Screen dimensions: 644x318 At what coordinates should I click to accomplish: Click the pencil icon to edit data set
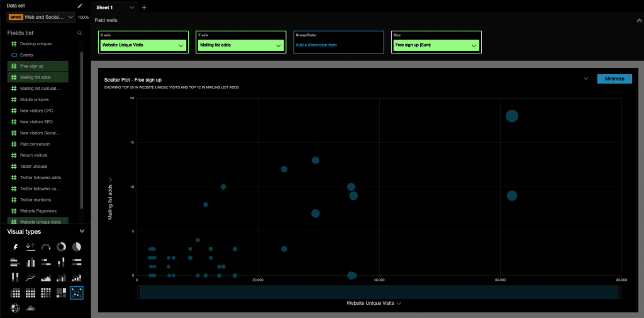(x=80, y=6)
